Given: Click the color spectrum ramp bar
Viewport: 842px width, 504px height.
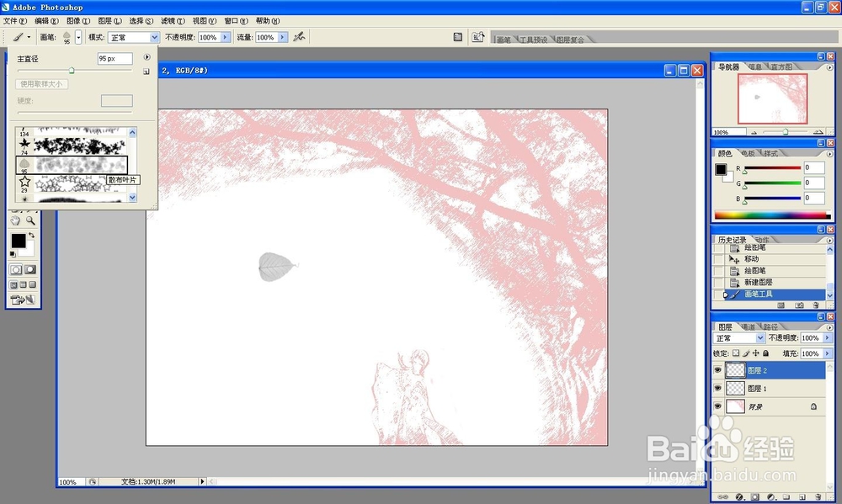Looking at the screenshot, I should 771,215.
